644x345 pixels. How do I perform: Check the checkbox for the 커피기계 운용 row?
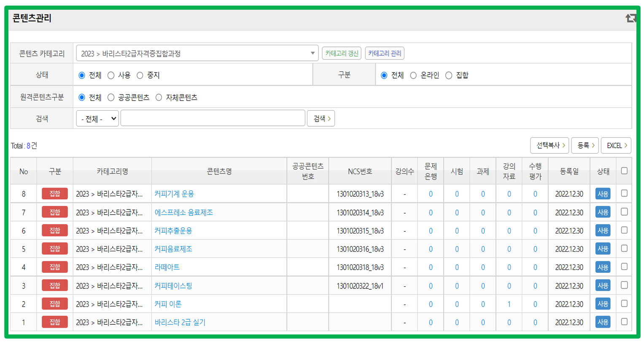pos(624,193)
